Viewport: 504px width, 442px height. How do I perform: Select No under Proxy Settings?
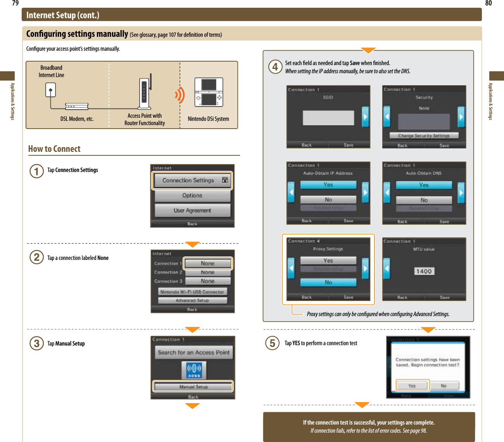tap(328, 282)
